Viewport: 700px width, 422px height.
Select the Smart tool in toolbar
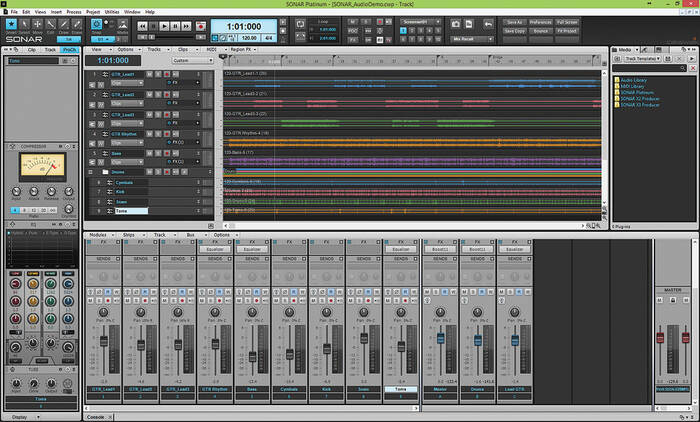point(10,24)
